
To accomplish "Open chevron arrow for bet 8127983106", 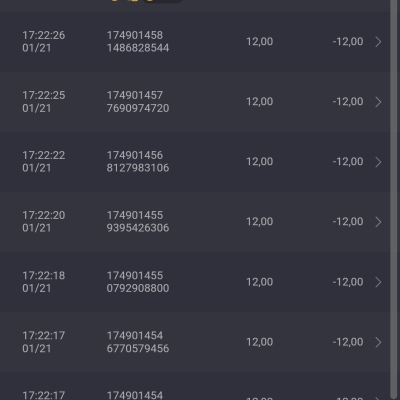I will pos(378,162).
